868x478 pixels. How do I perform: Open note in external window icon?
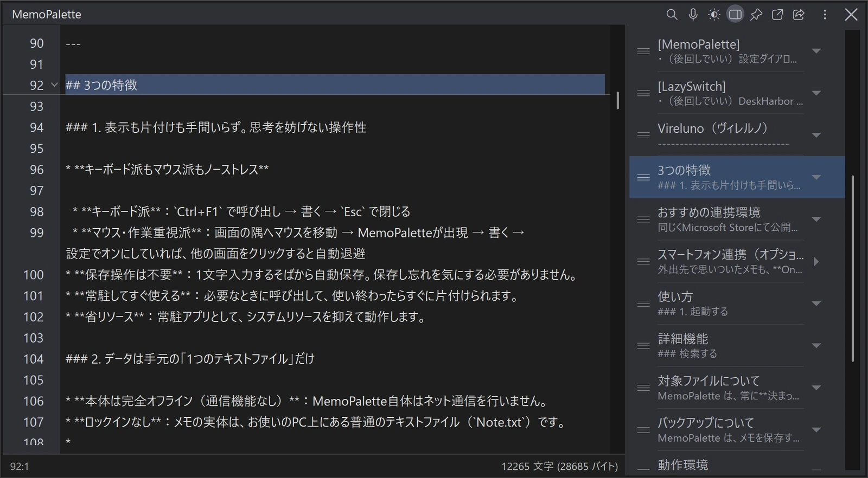(x=777, y=15)
